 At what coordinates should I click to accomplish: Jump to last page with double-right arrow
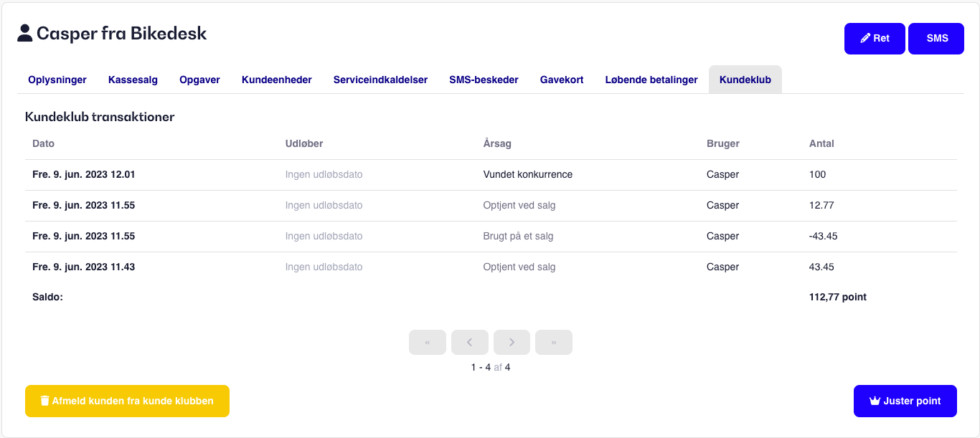tap(554, 343)
